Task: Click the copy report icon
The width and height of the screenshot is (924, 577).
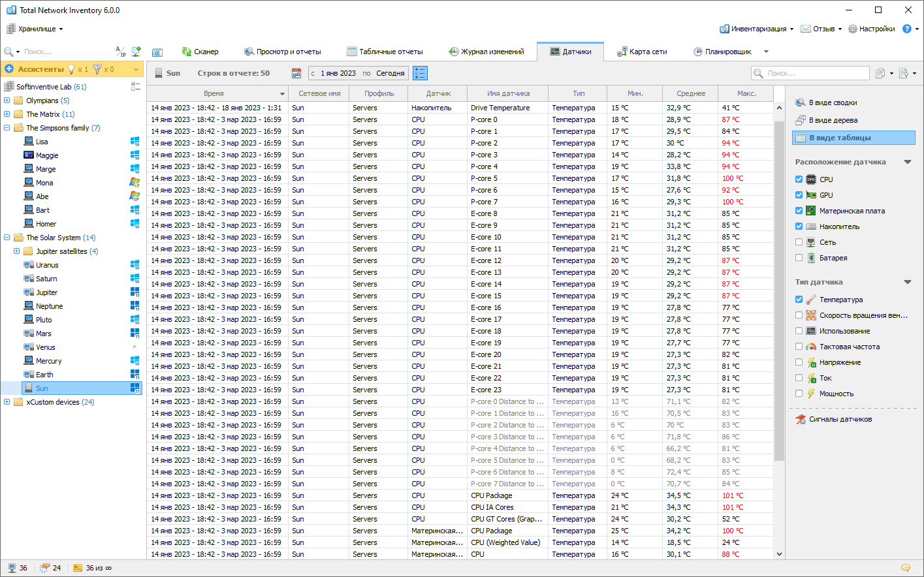Action: coord(880,73)
